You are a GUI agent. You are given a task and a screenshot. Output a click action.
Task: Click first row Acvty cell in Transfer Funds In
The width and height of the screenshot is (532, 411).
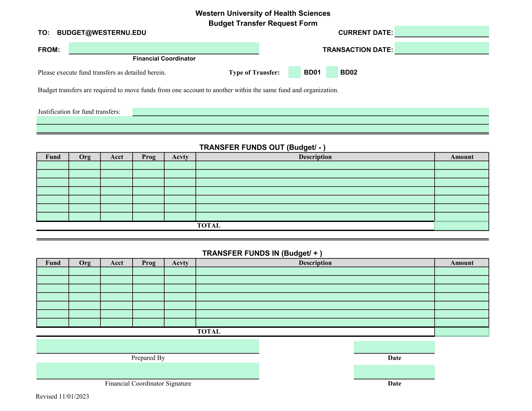(x=180, y=271)
